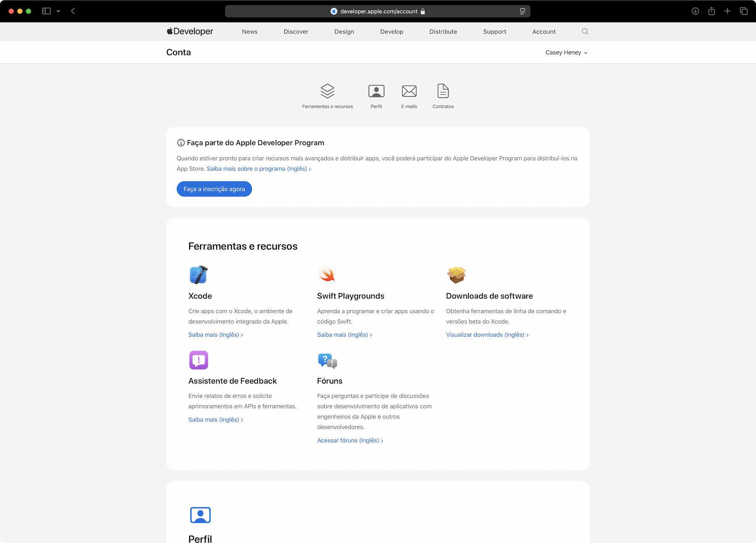The height and width of the screenshot is (543, 756).
Task: Click the Safari share icon
Action: [711, 11]
